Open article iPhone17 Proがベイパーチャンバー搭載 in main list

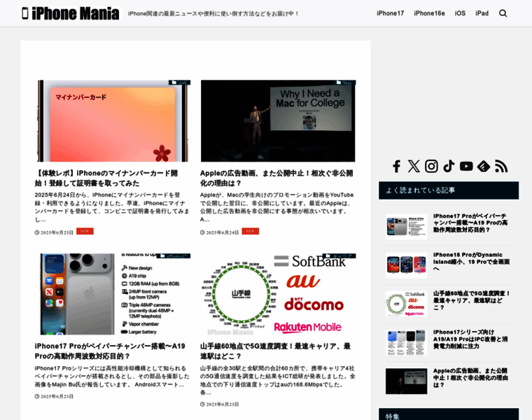pyautogui.click(x=110, y=351)
